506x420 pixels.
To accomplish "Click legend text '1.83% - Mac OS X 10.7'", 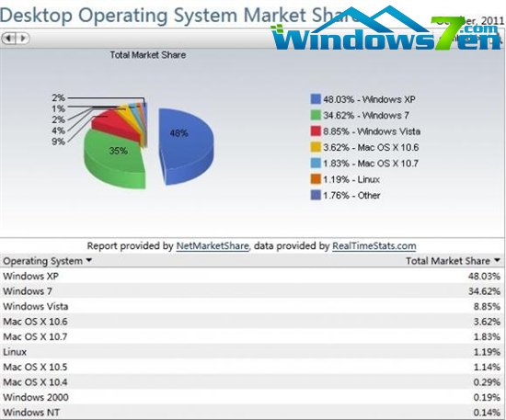I will pos(371,164).
